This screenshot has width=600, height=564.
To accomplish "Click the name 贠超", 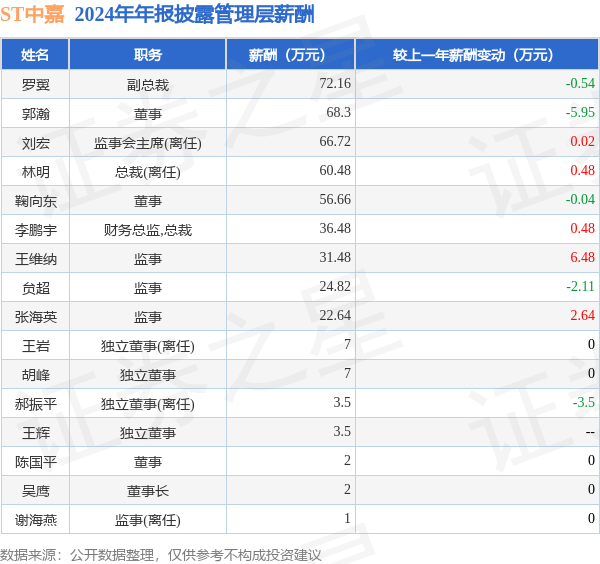I will (x=36, y=288).
